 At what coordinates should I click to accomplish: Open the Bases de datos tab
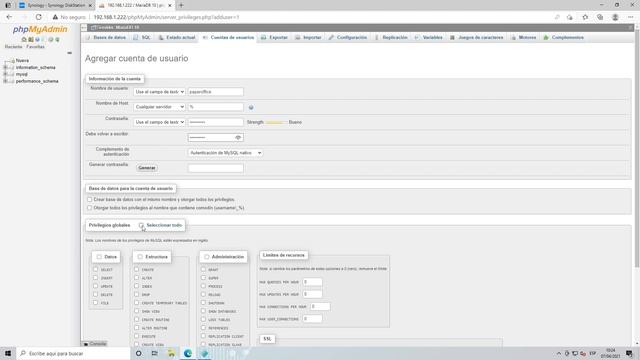coord(106,38)
